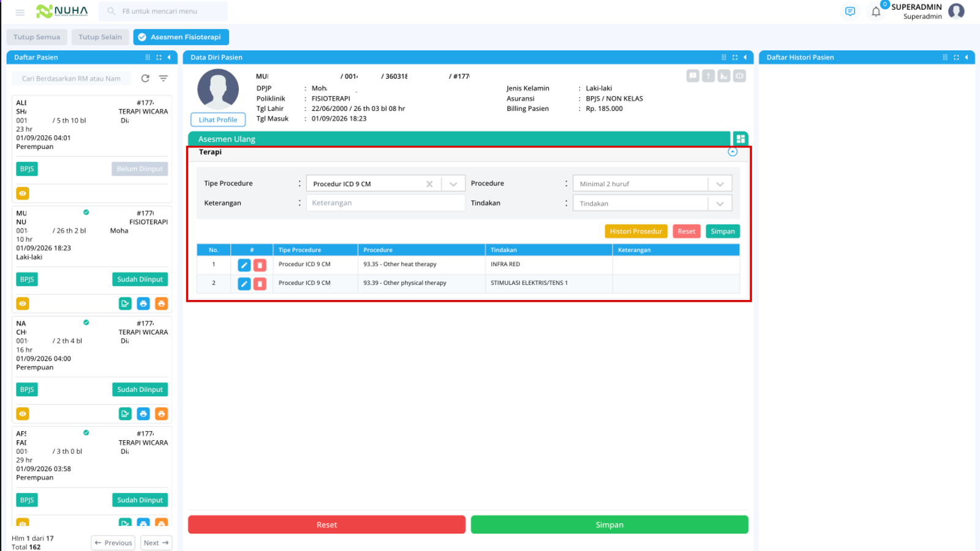Clear the Procedur ICD 9 CM selection
Screen dimensions: 980x551
429,184
